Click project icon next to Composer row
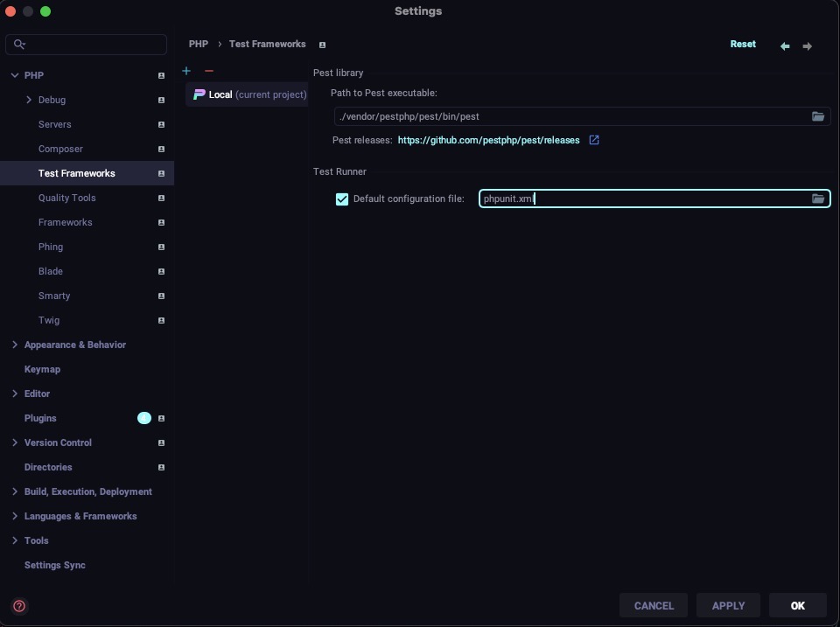 coord(161,149)
